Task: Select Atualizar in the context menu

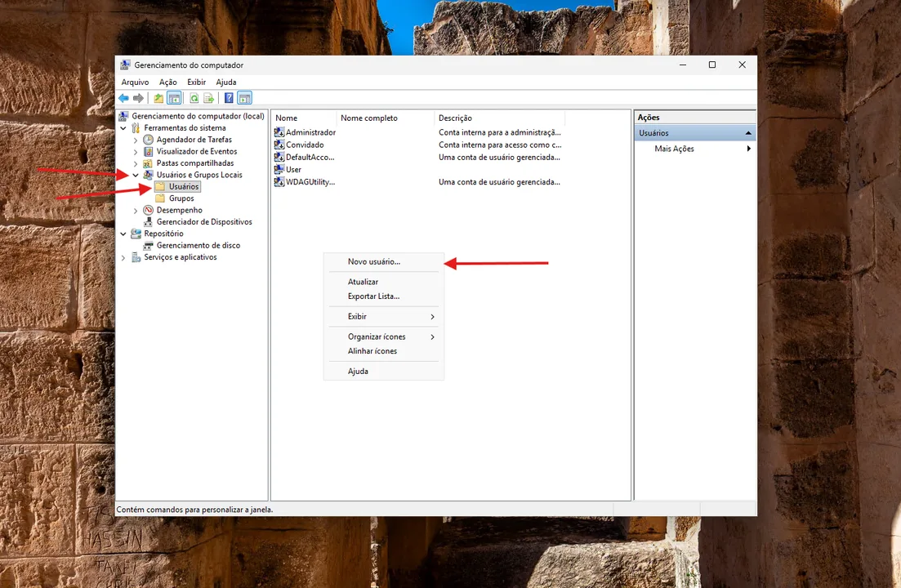Action: [x=384, y=282]
